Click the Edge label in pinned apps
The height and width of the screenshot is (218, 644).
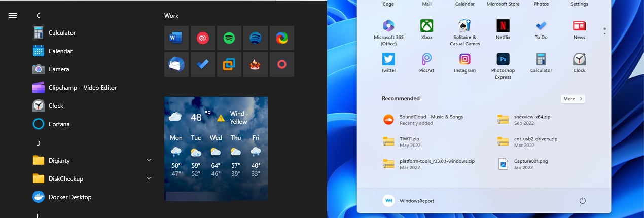coord(388,4)
